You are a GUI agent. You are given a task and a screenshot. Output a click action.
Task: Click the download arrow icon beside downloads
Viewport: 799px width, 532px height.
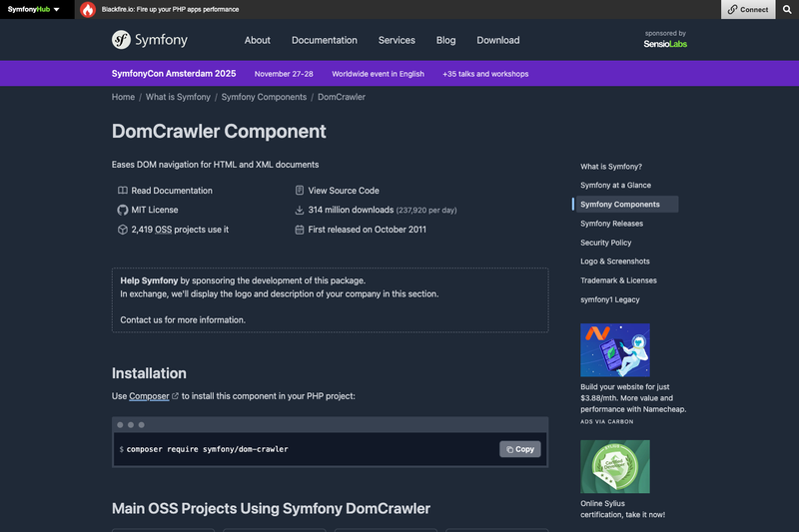tap(299, 210)
